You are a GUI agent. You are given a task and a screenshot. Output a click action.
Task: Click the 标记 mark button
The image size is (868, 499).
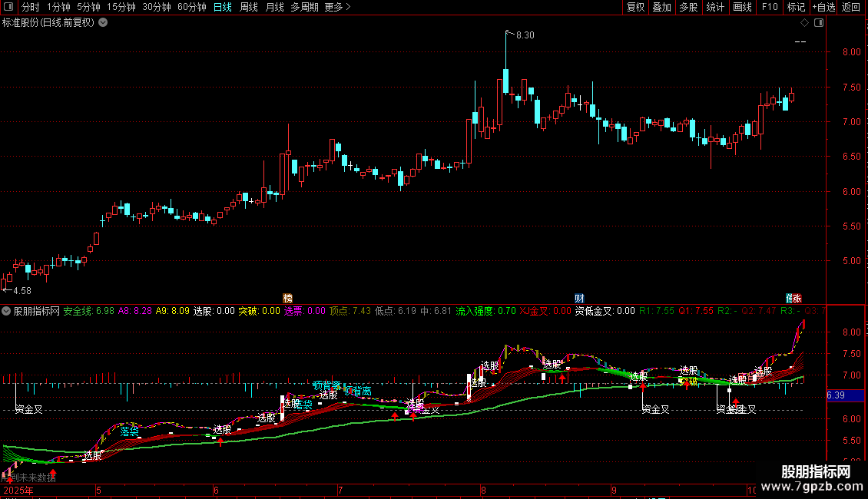796,7
